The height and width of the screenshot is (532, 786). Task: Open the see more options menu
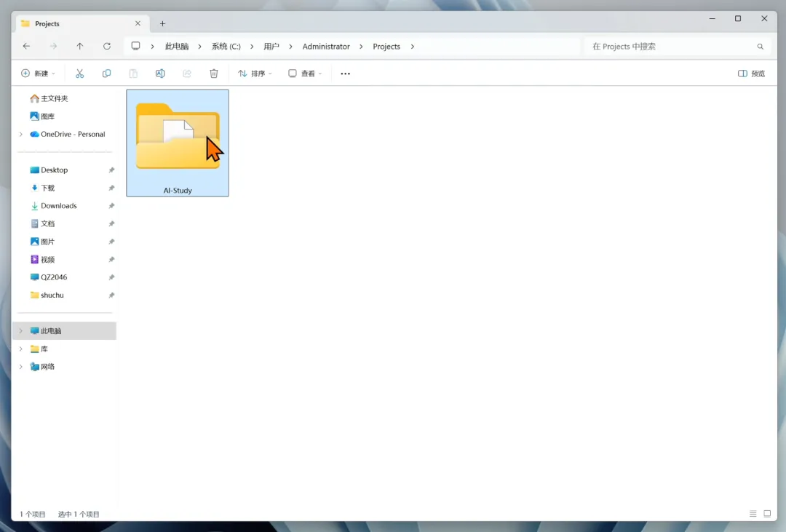pyautogui.click(x=346, y=74)
